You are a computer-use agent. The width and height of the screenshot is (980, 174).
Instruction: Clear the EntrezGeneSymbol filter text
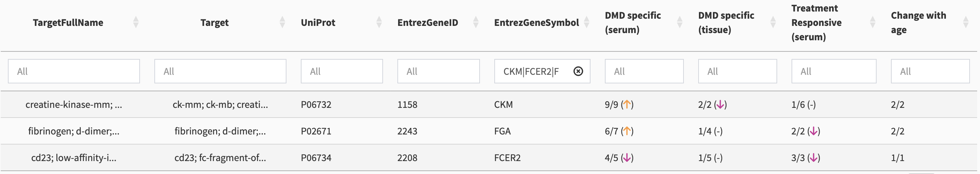578,71
